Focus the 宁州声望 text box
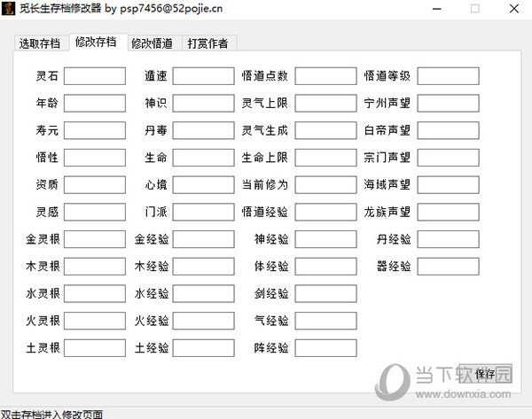 tap(448, 103)
